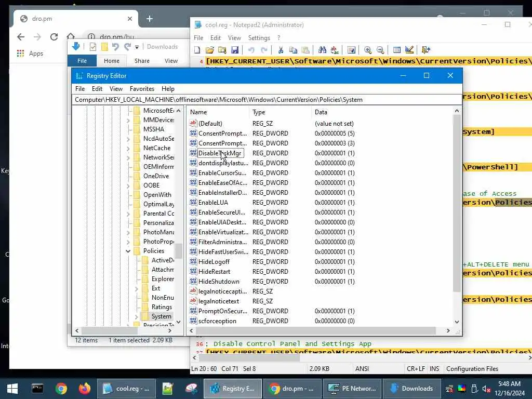
Task: Select EnableLUA registry value
Action: (x=213, y=203)
